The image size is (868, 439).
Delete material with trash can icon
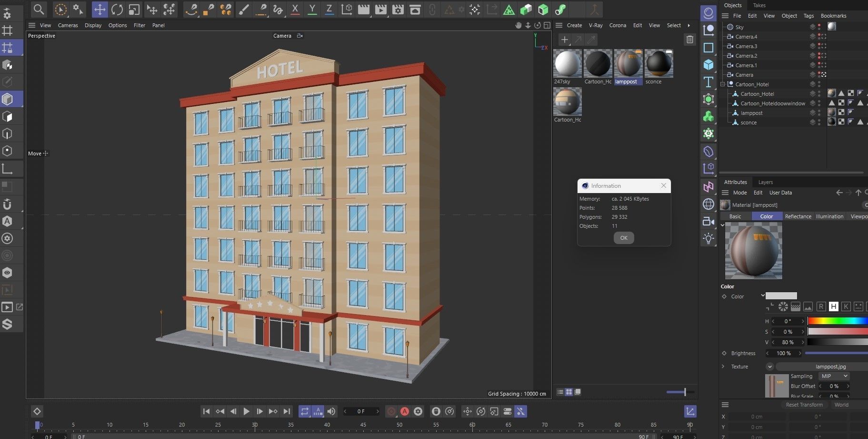tap(690, 40)
